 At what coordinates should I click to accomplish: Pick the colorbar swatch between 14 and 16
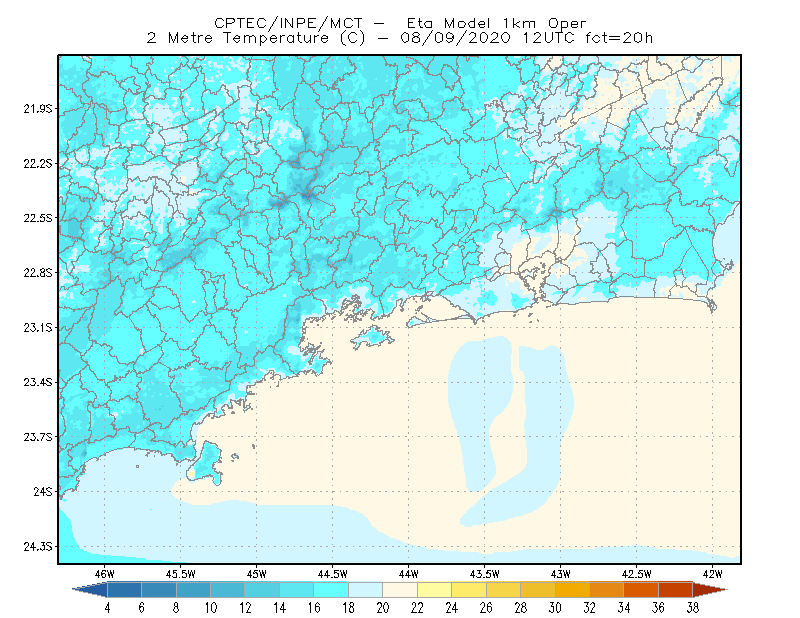[x=297, y=589]
